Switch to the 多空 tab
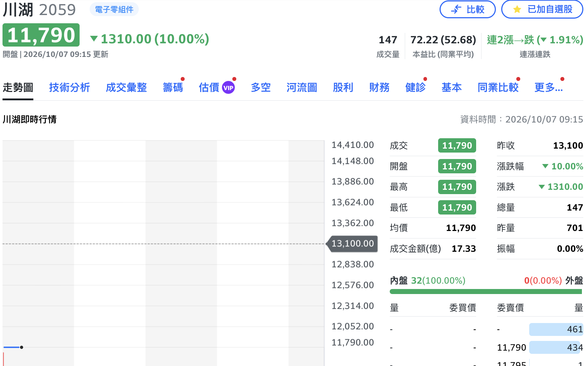This screenshot has height=366, width=588. pos(261,87)
